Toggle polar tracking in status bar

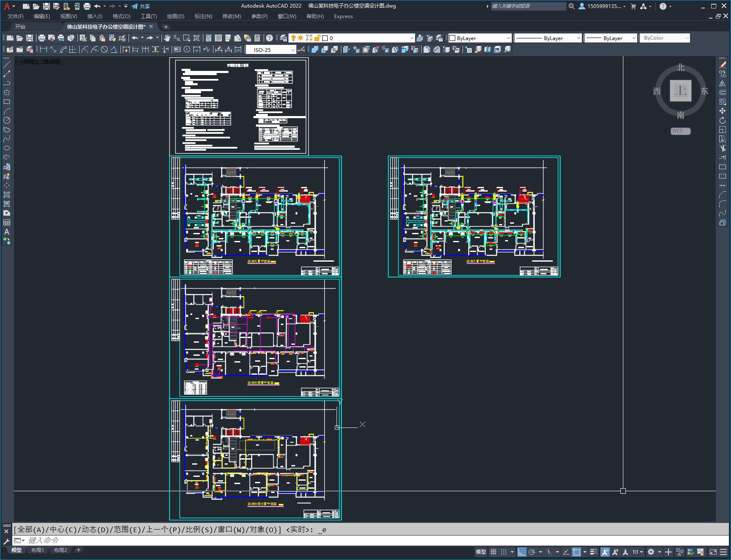[532, 552]
